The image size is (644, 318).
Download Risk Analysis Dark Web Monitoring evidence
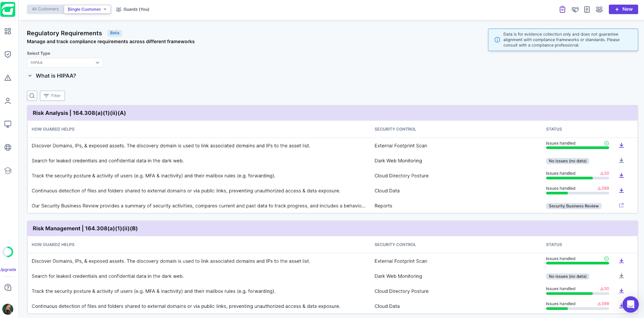click(621, 160)
